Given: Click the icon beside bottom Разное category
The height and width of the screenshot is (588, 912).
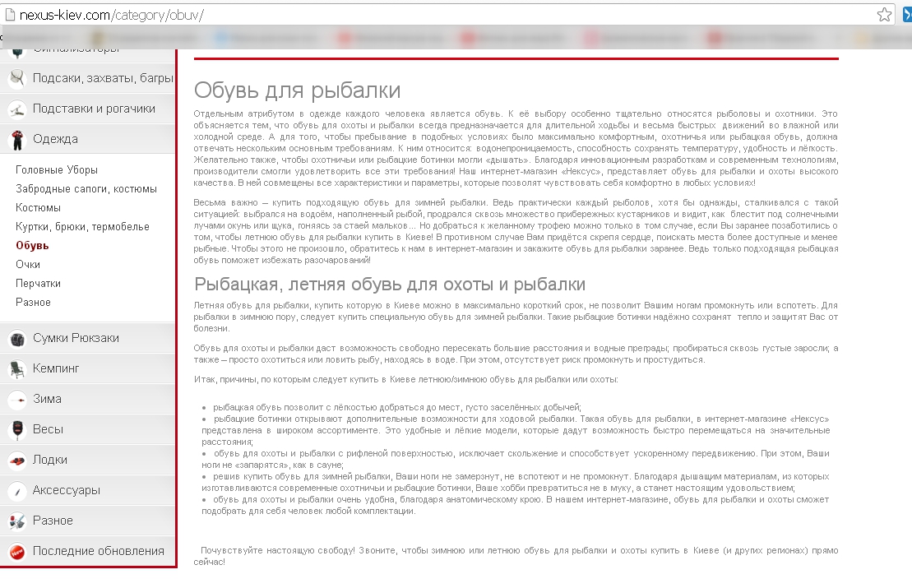Looking at the screenshot, I should (x=17, y=521).
